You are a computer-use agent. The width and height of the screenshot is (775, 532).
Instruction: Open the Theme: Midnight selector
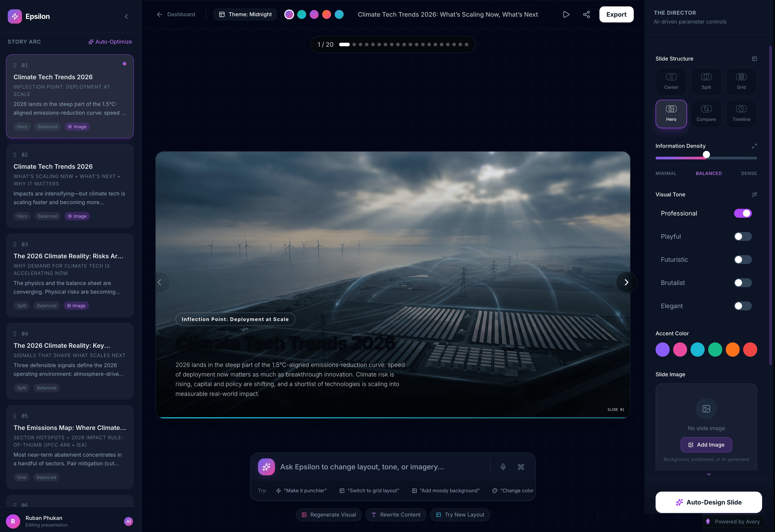pyautogui.click(x=245, y=14)
